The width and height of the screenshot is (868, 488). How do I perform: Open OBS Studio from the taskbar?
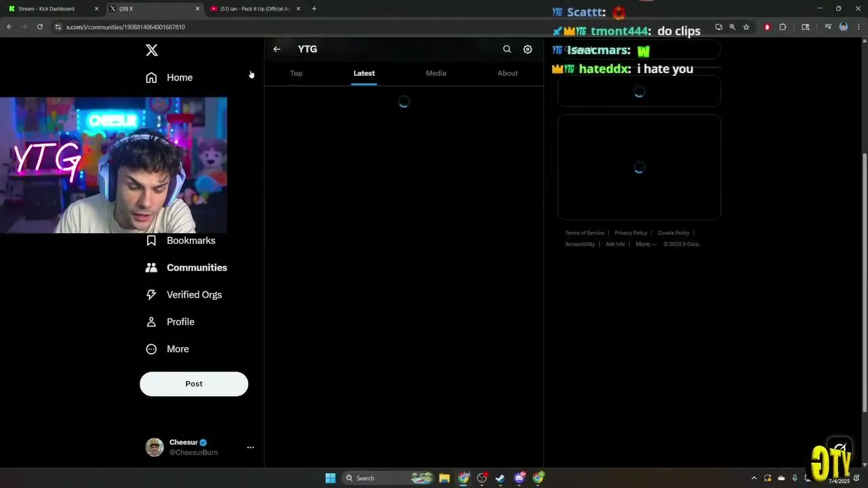pyautogui.click(x=482, y=478)
